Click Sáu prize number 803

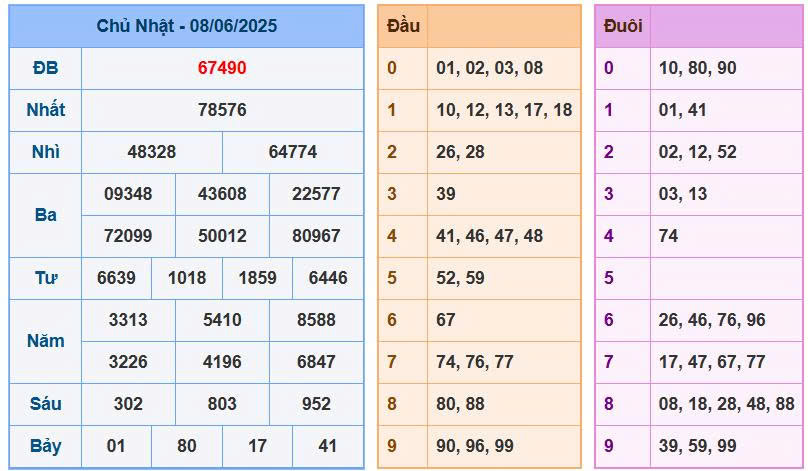[x=222, y=404]
